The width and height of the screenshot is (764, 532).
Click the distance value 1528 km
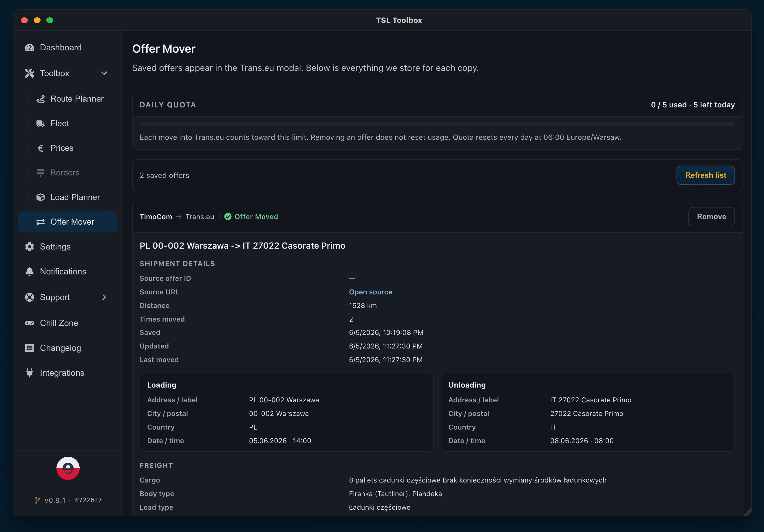click(x=363, y=306)
